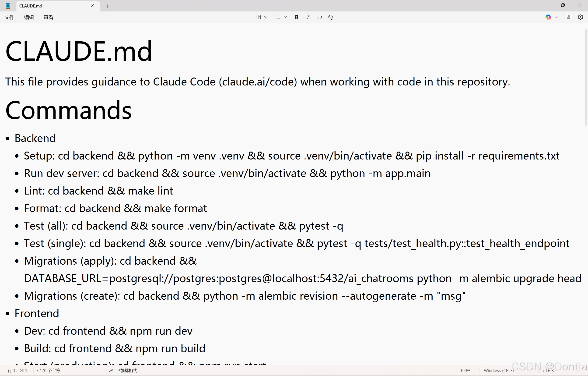Open the 编辑 menu
This screenshot has height=376, width=588.
(x=29, y=17)
